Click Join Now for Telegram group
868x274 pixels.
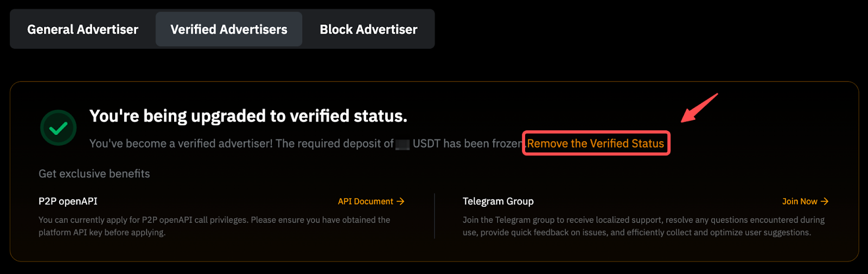pyautogui.click(x=799, y=201)
